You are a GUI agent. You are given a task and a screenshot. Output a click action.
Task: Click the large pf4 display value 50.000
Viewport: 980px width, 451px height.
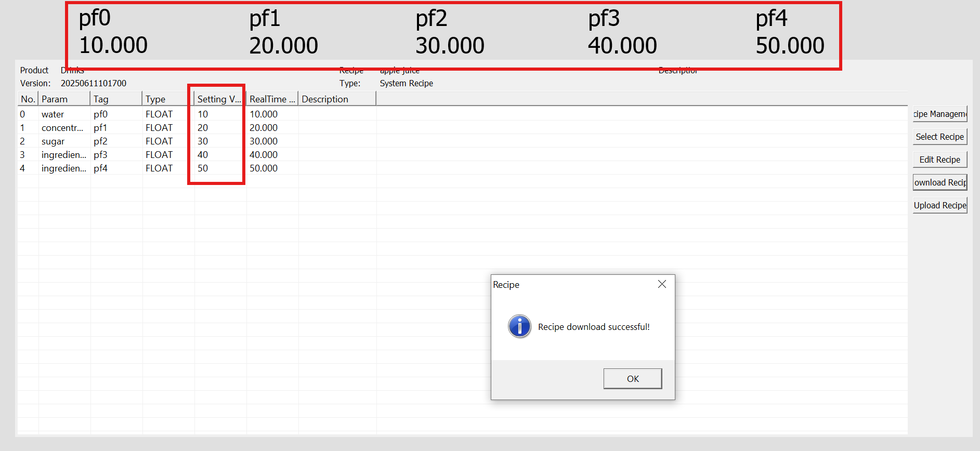pyautogui.click(x=790, y=45)
